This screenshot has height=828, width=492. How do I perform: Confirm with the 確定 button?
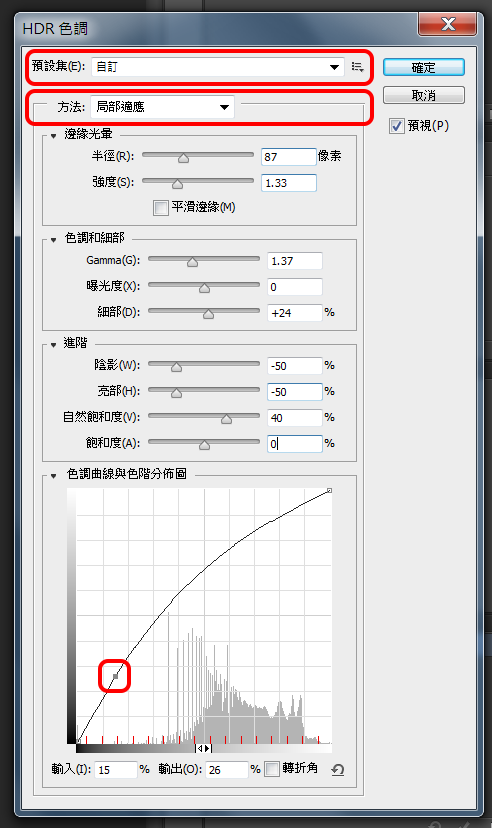pyautogui.click(x=424, y=68)
